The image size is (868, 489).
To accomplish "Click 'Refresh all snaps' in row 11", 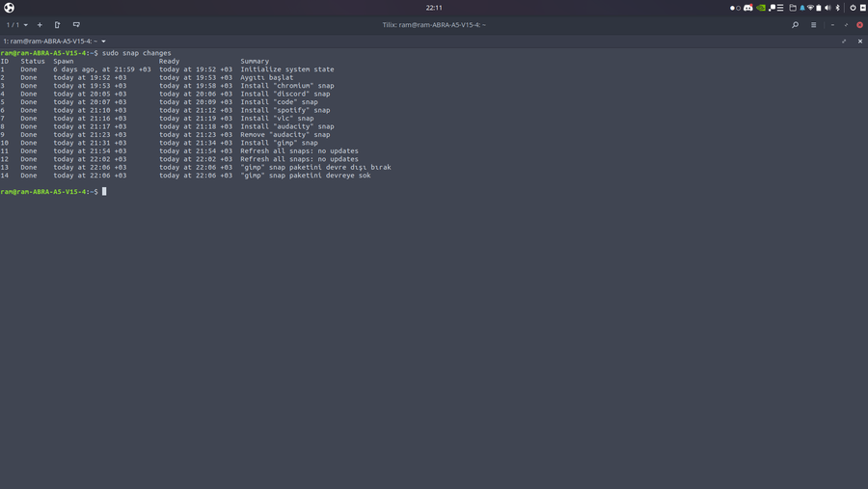I will 275,150.
